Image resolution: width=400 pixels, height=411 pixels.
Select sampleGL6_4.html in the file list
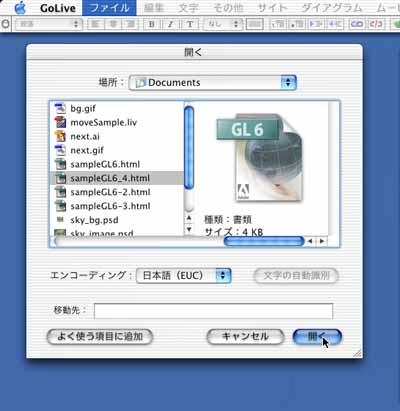click(116, 178)
